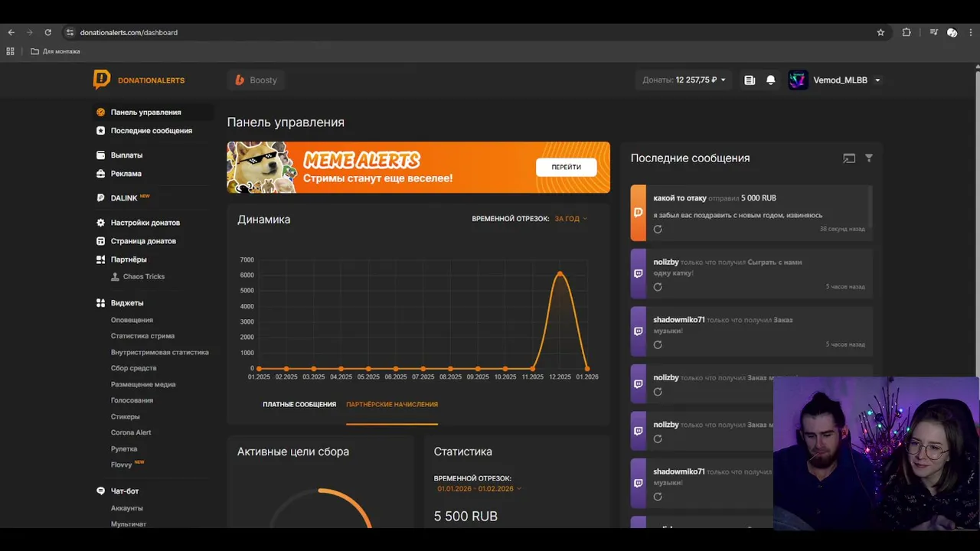Click Twitch icon on nolizby Сыграть message
Screen dimensions: 980x551
[x=639, y=273]
